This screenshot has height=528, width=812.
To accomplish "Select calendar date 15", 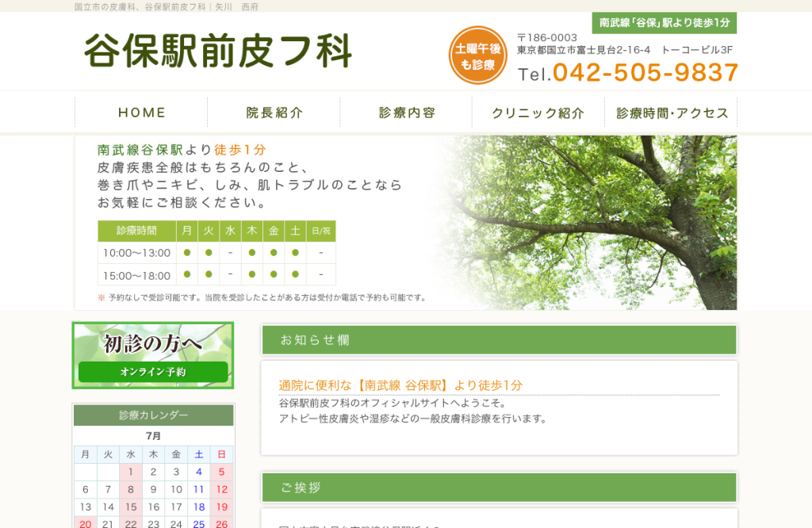I will (131, 507).
